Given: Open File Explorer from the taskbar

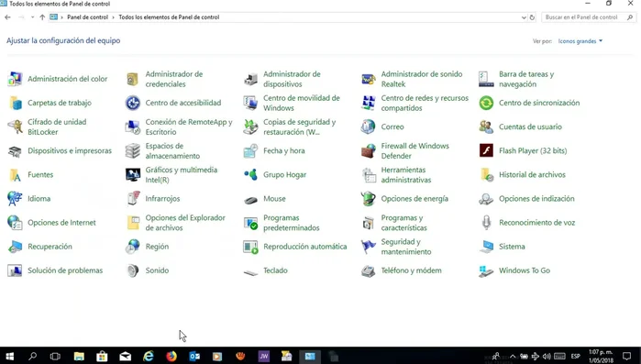Looking at the screenshot, I should pyautogui.click(x=79, y=357).
